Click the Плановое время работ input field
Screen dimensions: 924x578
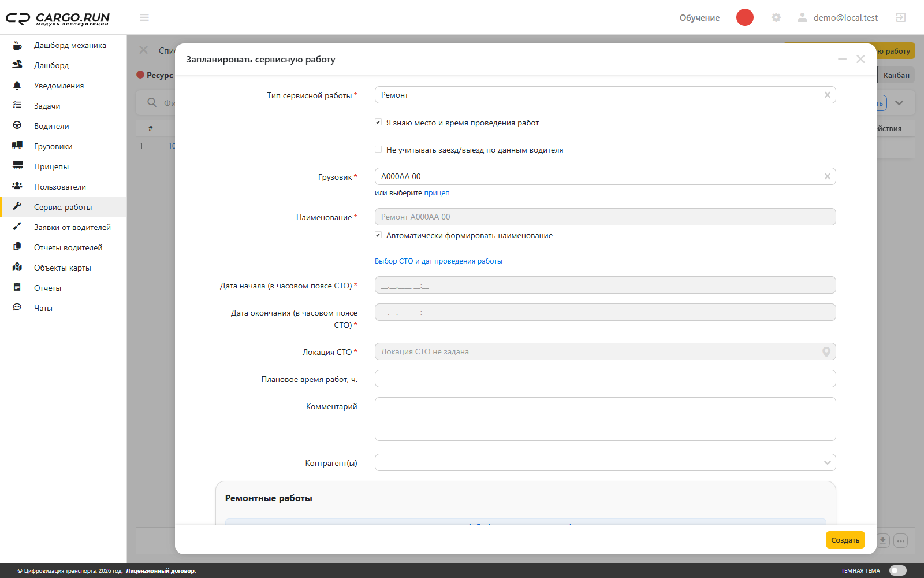coord(605,379)
